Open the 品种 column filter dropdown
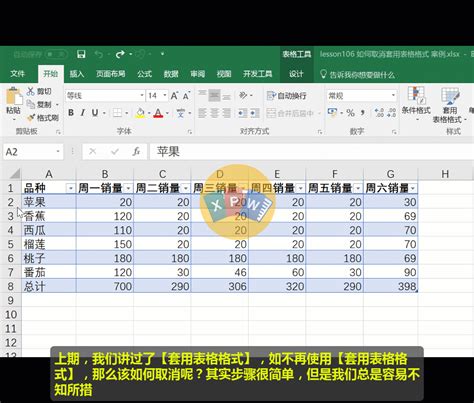 tap(71, 189)
